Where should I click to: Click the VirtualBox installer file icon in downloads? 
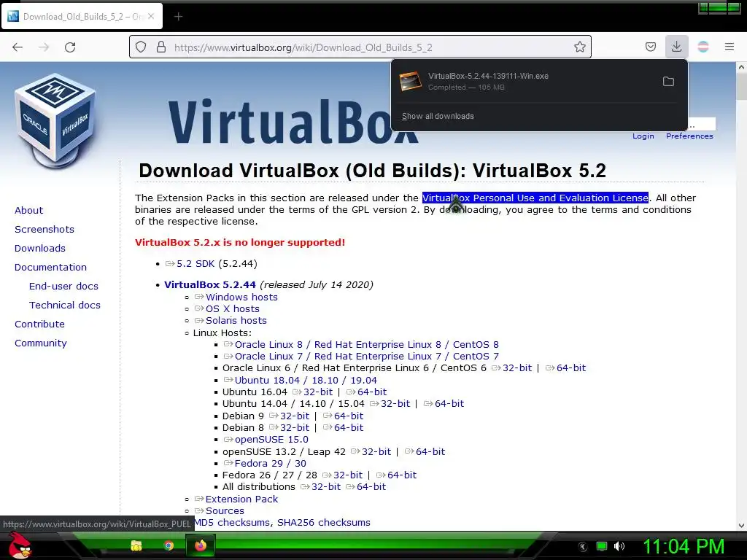(410, 82)
